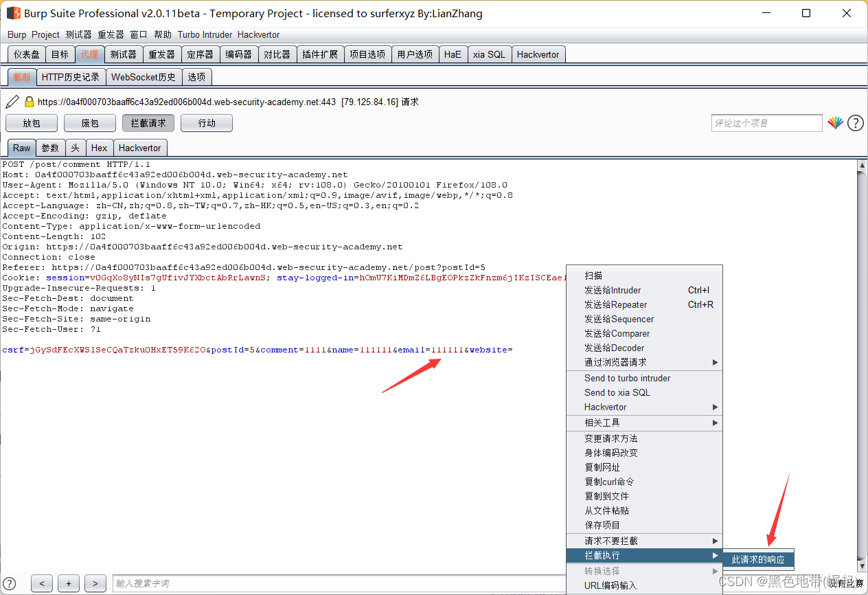Expand the Hackvertor context submenu
868x595 pixels.
click(644, 407)
